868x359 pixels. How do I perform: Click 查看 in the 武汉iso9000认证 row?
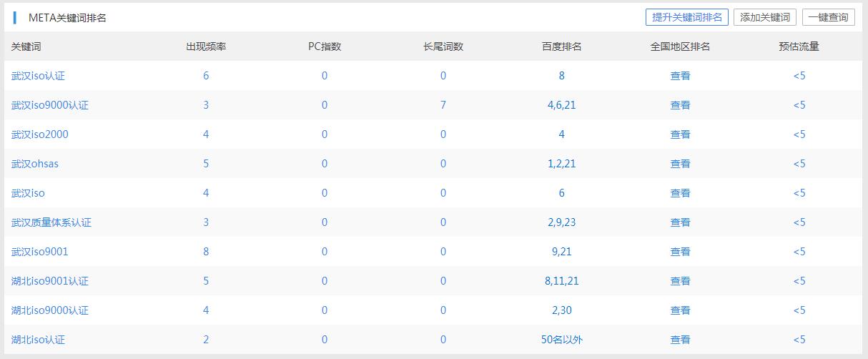[680, 105]
